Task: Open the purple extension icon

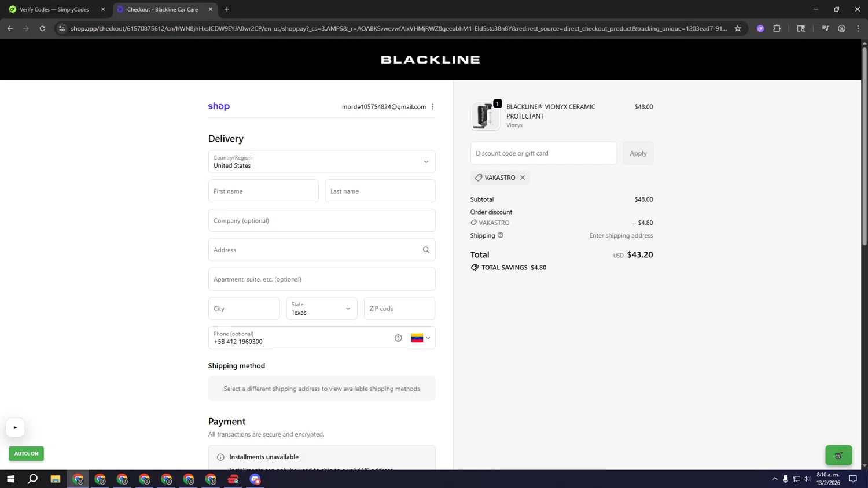Action: click(x=760, y=28)
